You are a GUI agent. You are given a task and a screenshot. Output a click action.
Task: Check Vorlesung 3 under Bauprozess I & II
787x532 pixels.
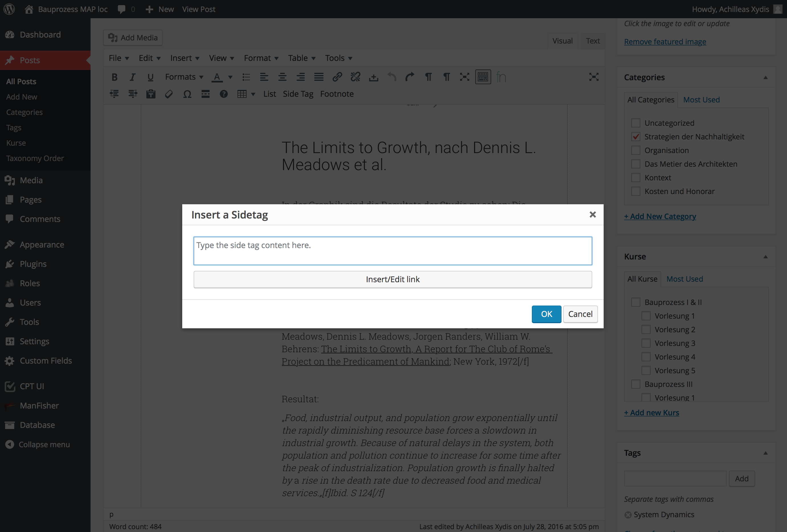pos(646,343)
